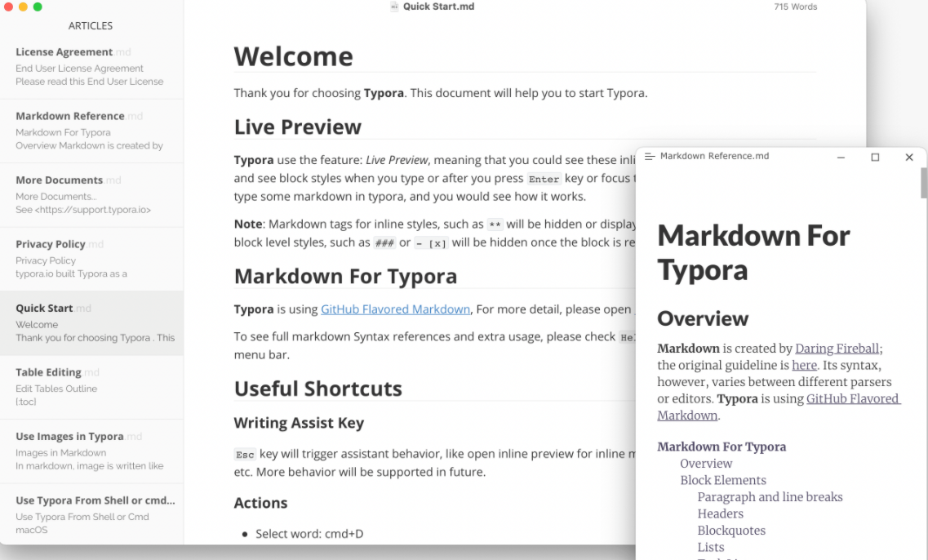928x560 pixels.
Task: Jump to Blockquotes in table of contents
Action: (x=731, y=531)
